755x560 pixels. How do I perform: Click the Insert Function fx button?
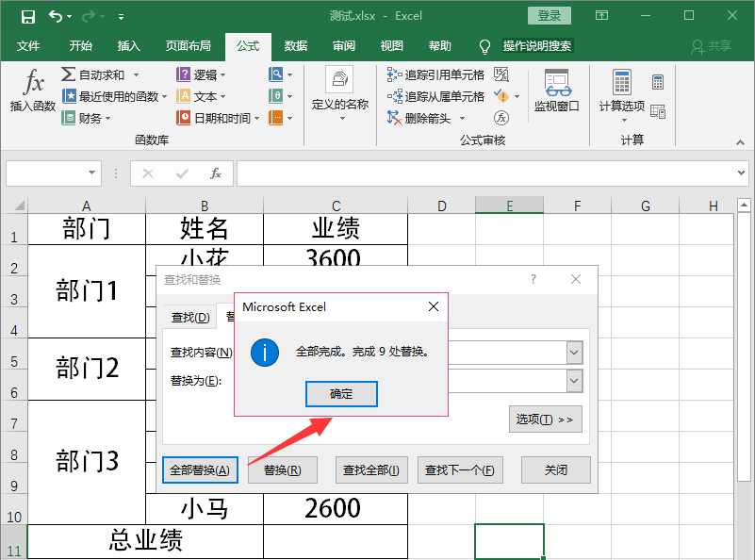[33, 91]
